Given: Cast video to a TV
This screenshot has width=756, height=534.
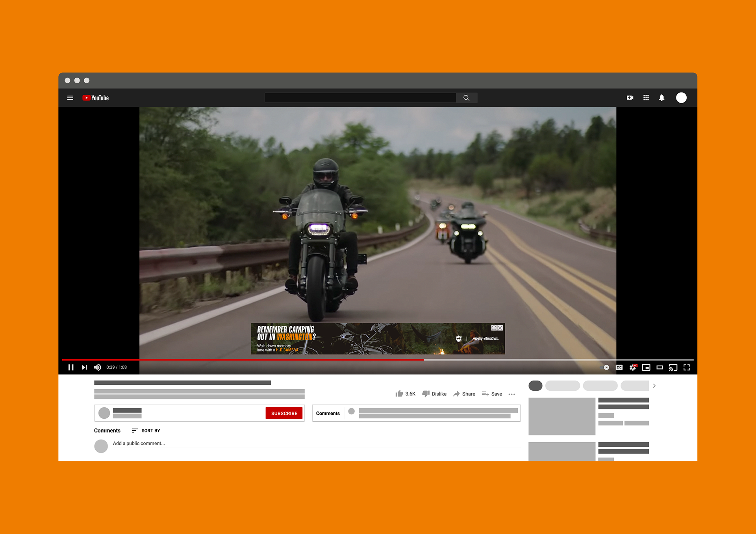Looking at the screenshot, I should click(x=673, y=367).
